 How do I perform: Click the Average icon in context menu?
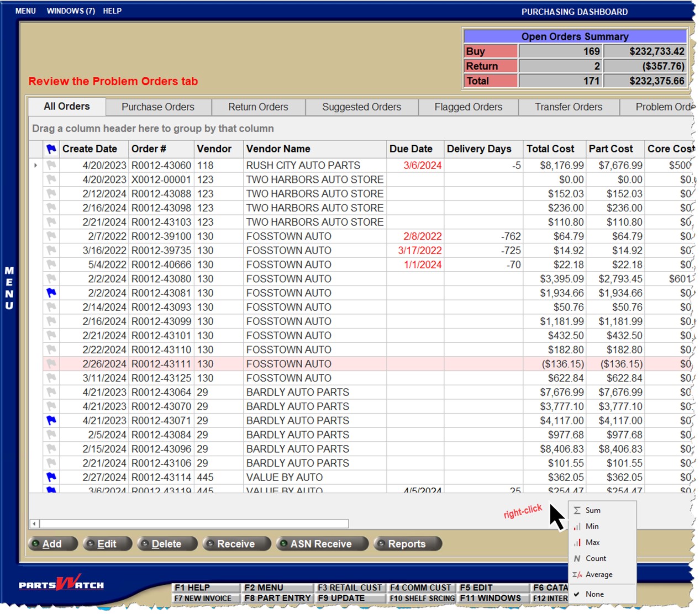point(577,574)
